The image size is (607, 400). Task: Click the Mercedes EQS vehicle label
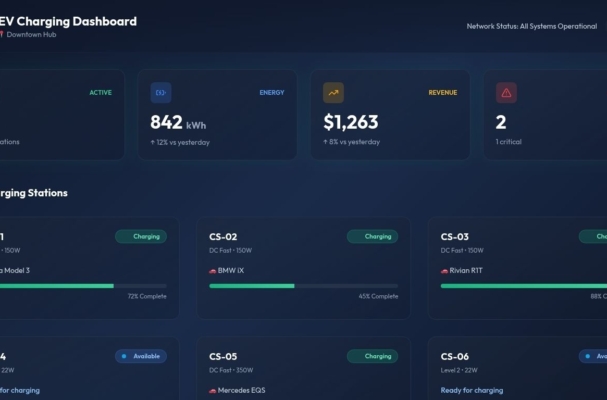click(x=242, y=390)
